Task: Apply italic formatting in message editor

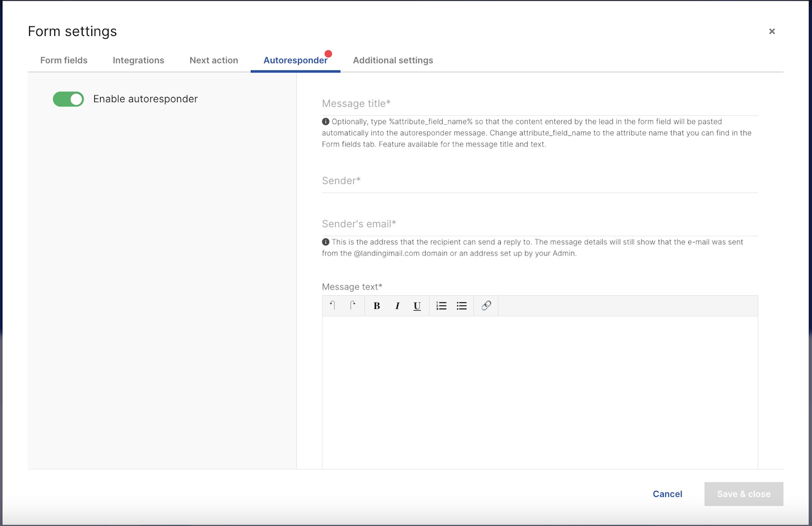Action: pos(397,306)
